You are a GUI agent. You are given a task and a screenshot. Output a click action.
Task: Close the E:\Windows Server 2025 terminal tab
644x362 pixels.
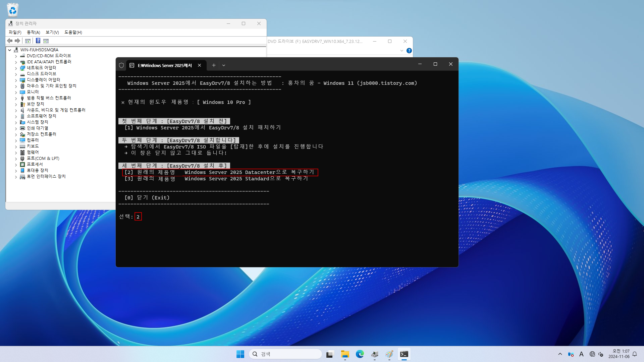199,65
